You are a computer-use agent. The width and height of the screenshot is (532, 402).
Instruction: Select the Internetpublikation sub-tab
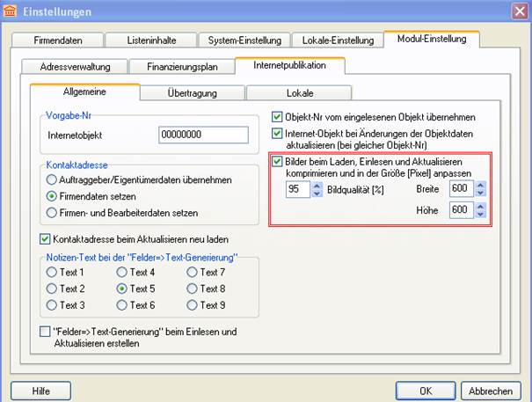pos(290,65)
